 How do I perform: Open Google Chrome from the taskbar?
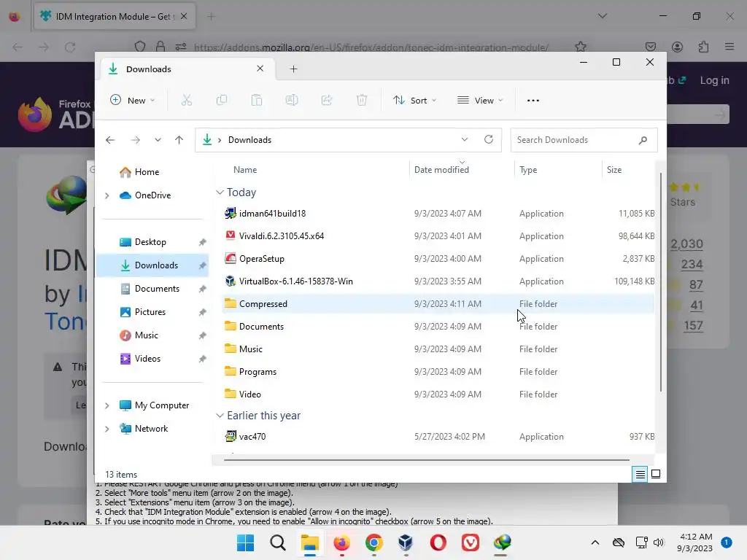(x=374, y=542)
